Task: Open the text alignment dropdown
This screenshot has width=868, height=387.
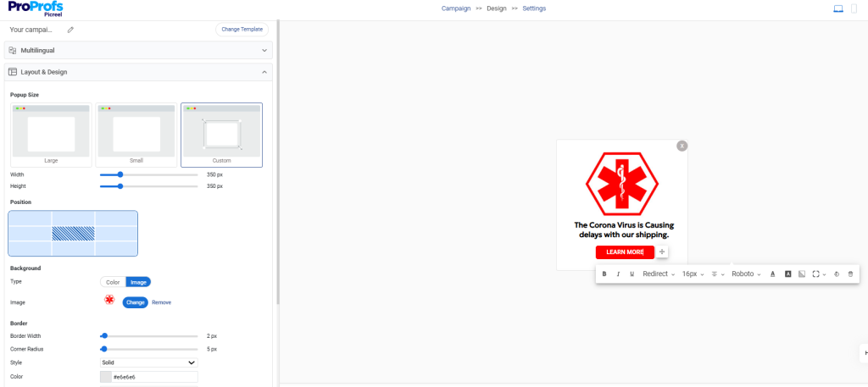Action: (718, 274)
